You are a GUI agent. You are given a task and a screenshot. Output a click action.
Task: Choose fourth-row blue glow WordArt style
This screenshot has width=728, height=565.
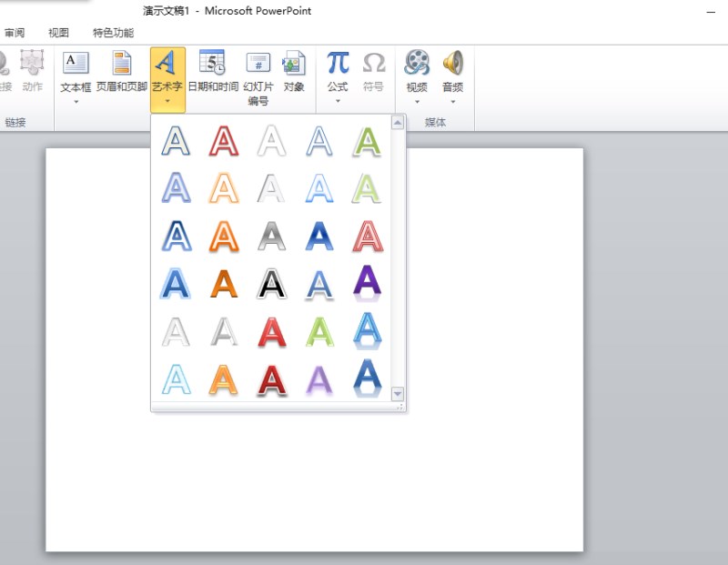(x=176, y=284)
